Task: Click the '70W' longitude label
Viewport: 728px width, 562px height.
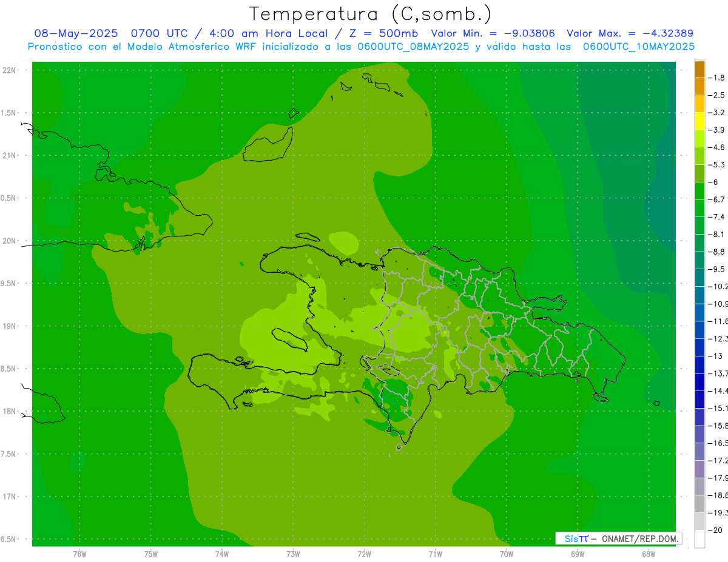Action: (507, 554)
